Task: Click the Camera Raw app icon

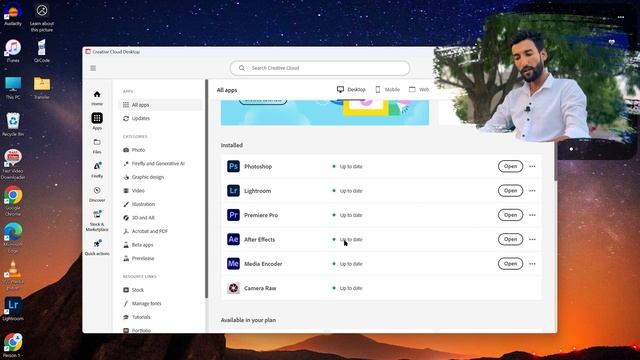Action: point(233,288)
